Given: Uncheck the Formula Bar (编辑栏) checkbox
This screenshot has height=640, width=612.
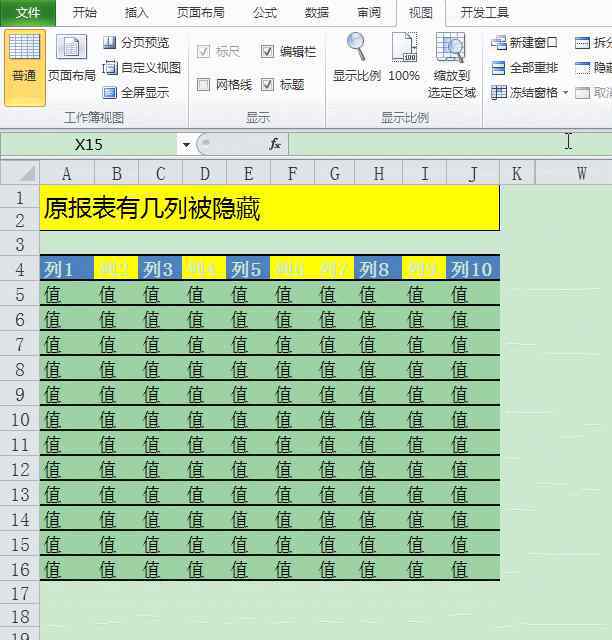Looking at the screenshot, I should [267, 51].
